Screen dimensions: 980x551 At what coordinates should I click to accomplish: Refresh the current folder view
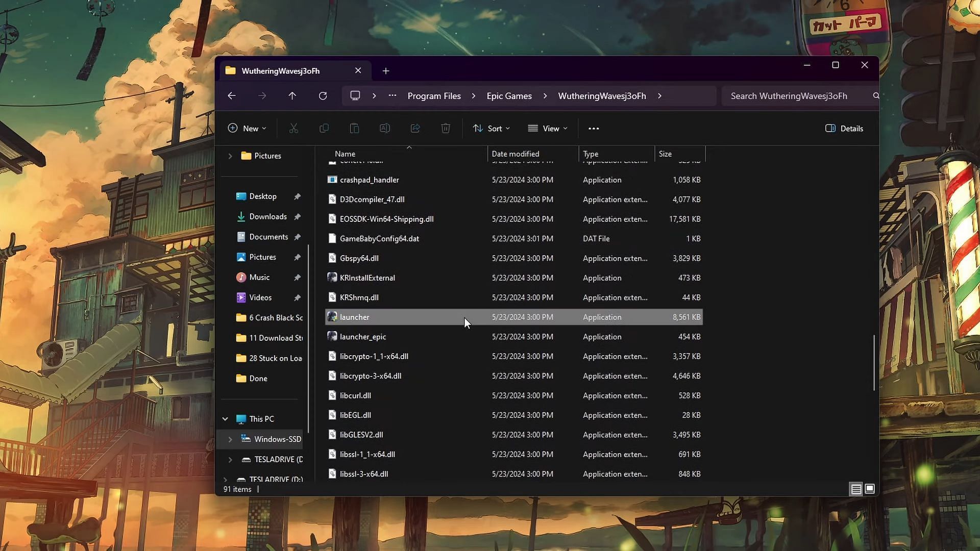pos(323,96)
